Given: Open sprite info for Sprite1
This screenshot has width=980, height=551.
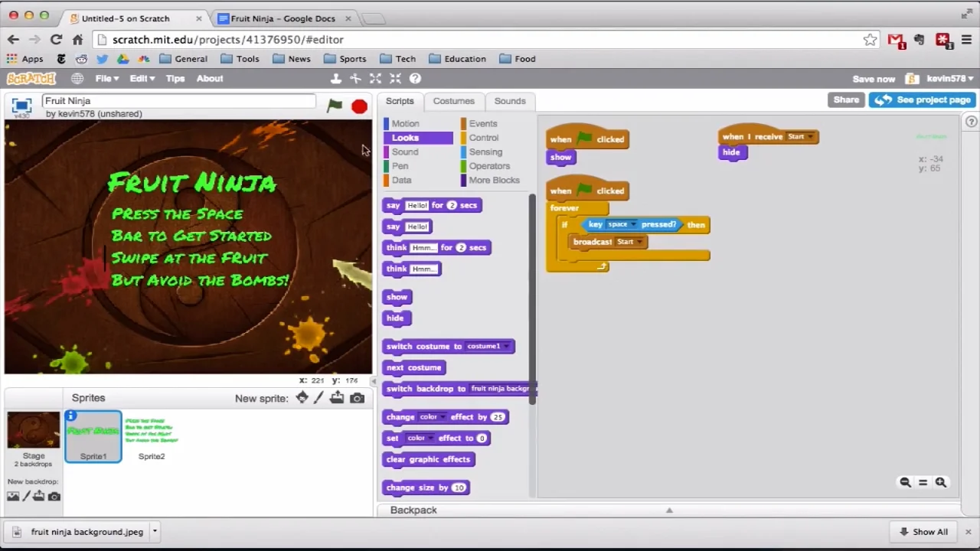Looking at the screenshot, I should 71,416.
